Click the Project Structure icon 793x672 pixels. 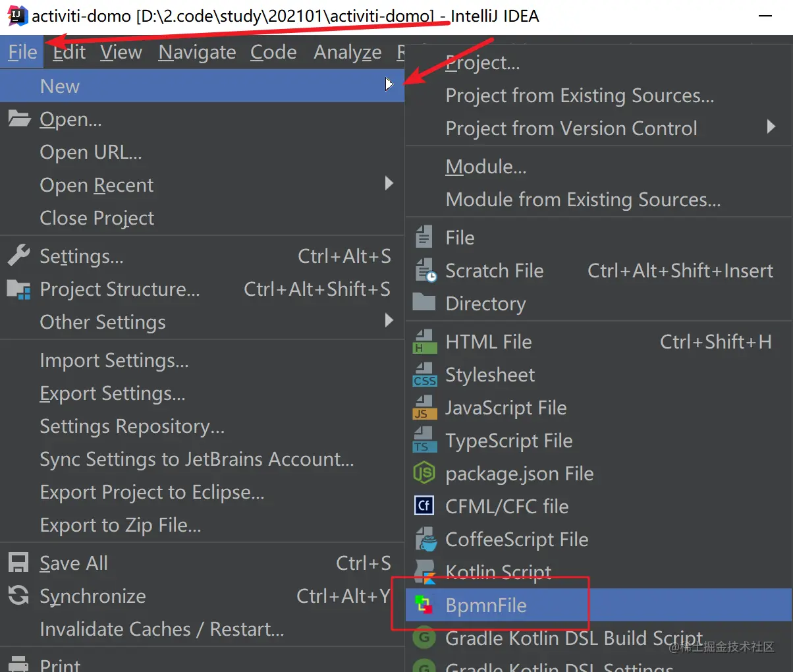19,289
